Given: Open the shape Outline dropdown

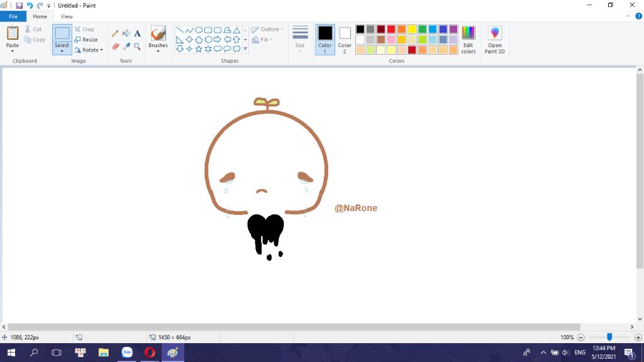Looking at the screenshot, I should click(x=267, y=29).
